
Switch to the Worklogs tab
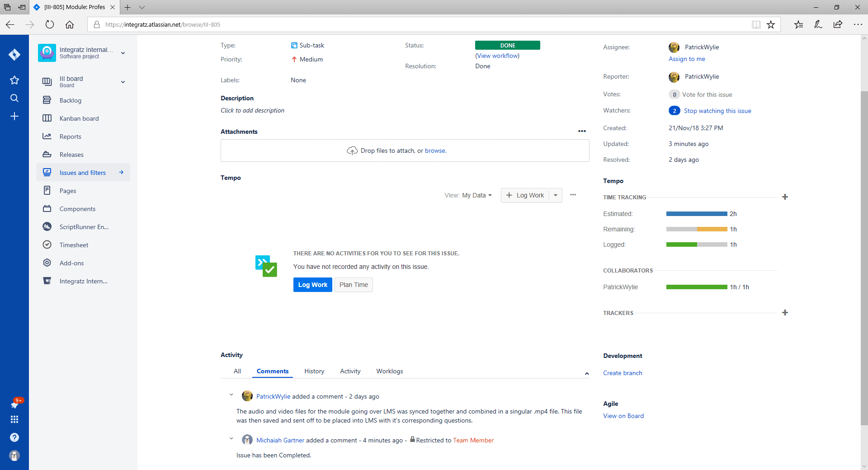point(390,371)
